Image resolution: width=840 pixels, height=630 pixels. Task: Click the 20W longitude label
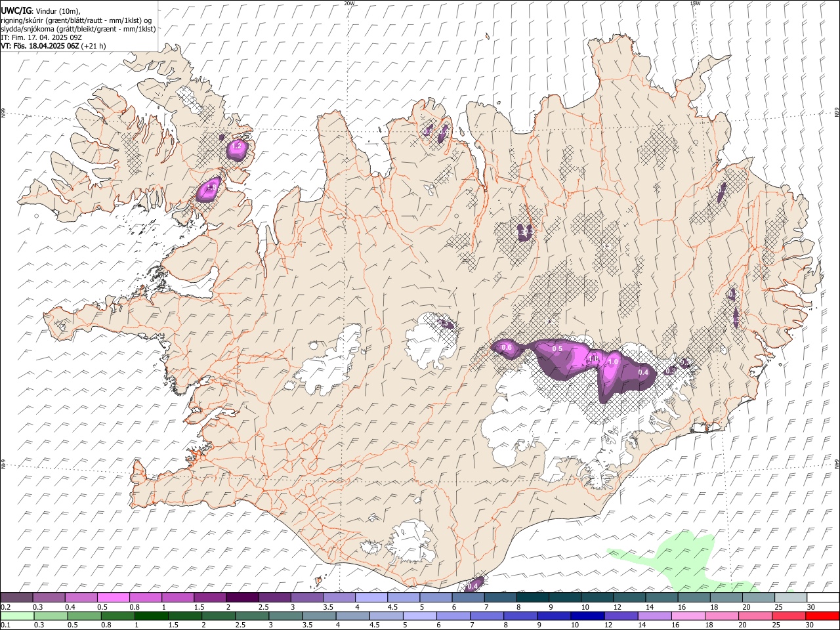click(x=349, y=3)
